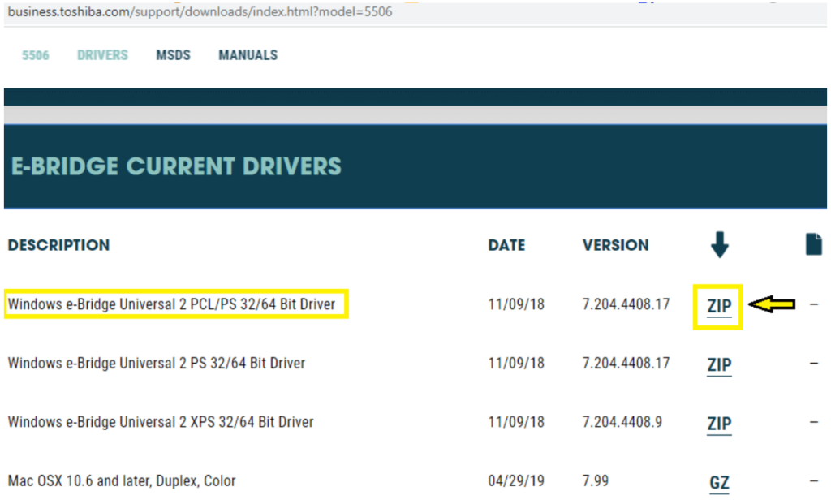Screen dimensions: 831x504
Task: Click date 04/29/19 of Mac driver
Action: click(x=516, y=480)
